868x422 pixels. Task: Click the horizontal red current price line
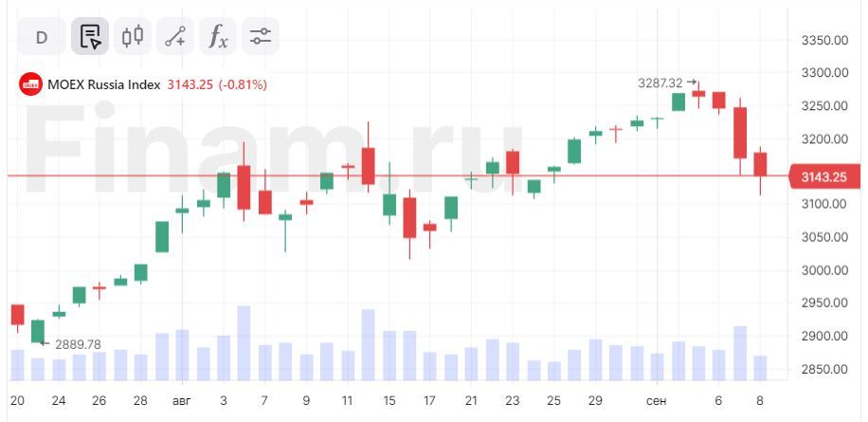coord(397,175)
